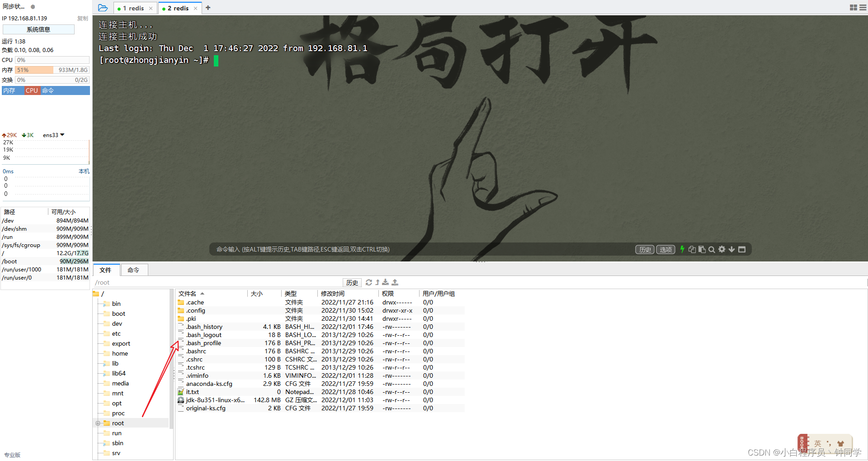Image resolution: width=868 pixels, height=461 pixels.
Task: Click the sync status gray dot indicator
Action: pyautogui.click(x=33, y=7)
